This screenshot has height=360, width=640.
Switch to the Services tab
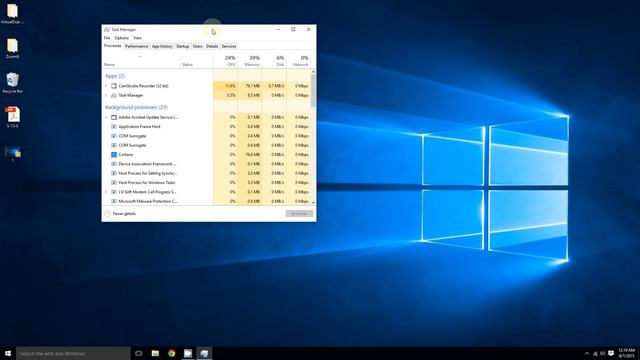point(229,46)
